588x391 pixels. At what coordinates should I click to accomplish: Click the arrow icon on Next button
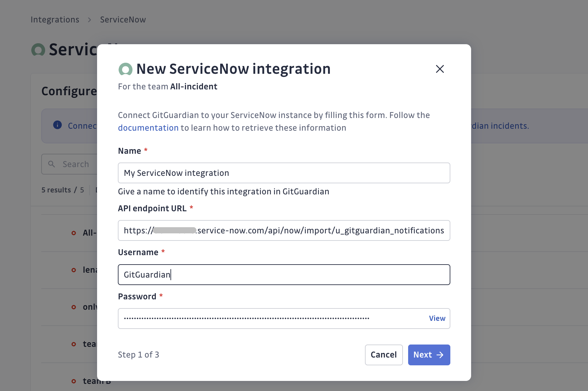[440, 355]
